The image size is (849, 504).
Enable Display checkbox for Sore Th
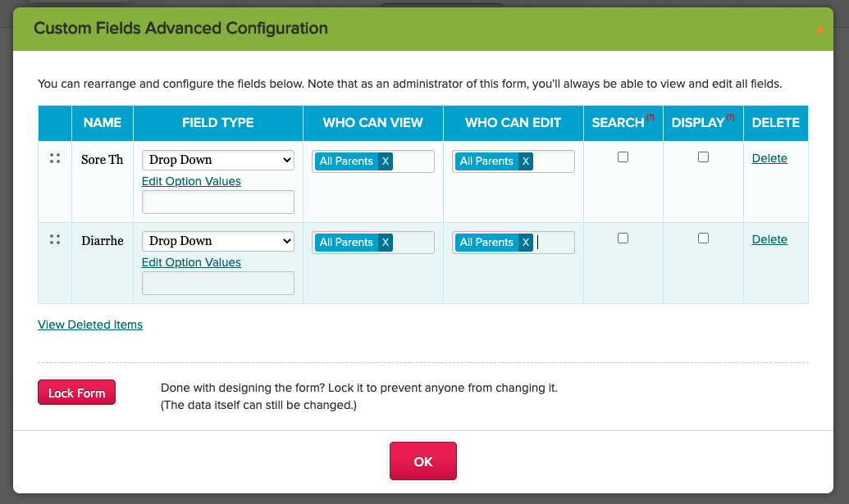point(703,157)
